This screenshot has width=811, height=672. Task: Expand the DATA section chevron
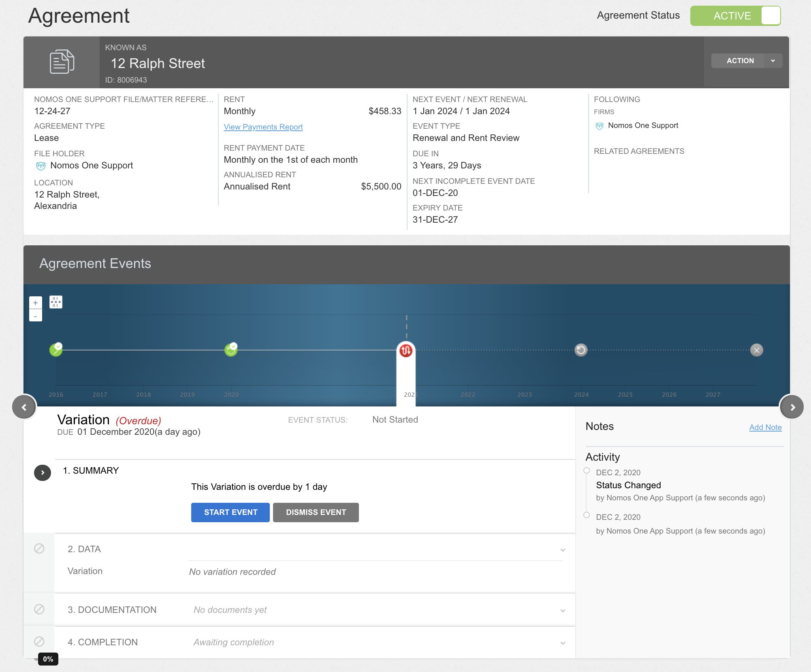pyautogui.click(x=562, y=550)
